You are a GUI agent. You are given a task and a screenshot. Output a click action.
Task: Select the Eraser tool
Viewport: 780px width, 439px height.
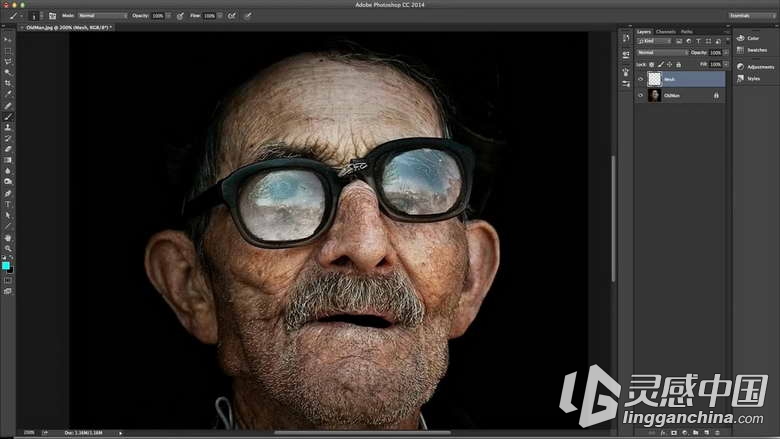coord(7,149)
